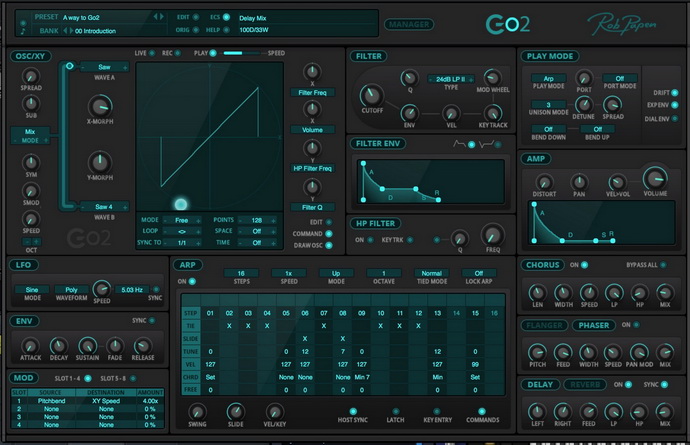Click the delay Feed knob
The width and height of the screenshot is (690, 445).
(588, 412)
